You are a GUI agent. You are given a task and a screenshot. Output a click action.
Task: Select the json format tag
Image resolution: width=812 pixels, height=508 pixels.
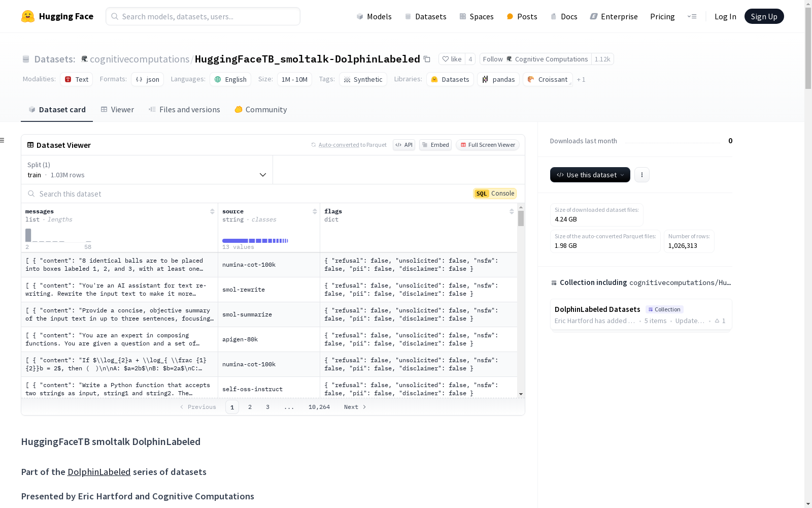tap(148, 79)
